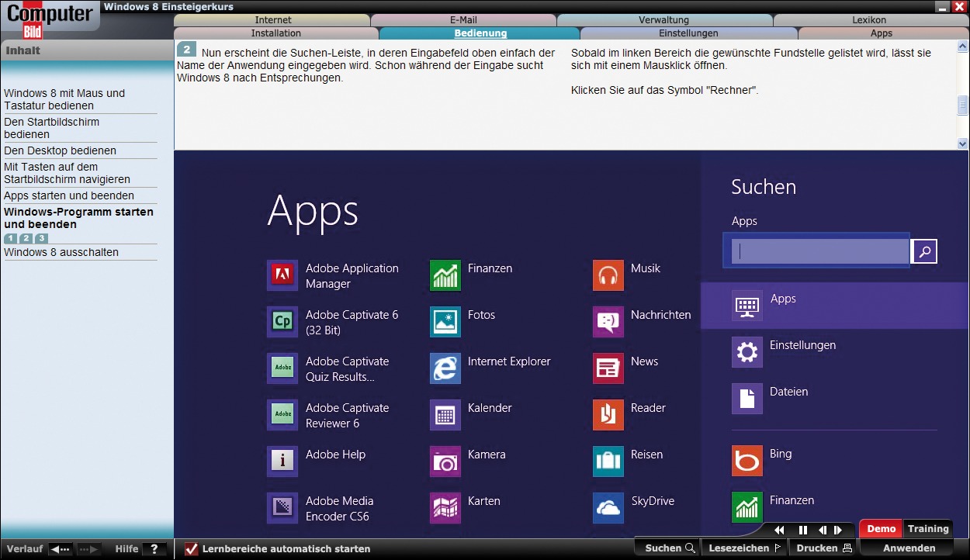Image resolution: width=970 pixels, height=560 pixels.
Task: Open chapter Den Startbildschirm bedienen
Action: pyautogui.click(x=51, y=128)
